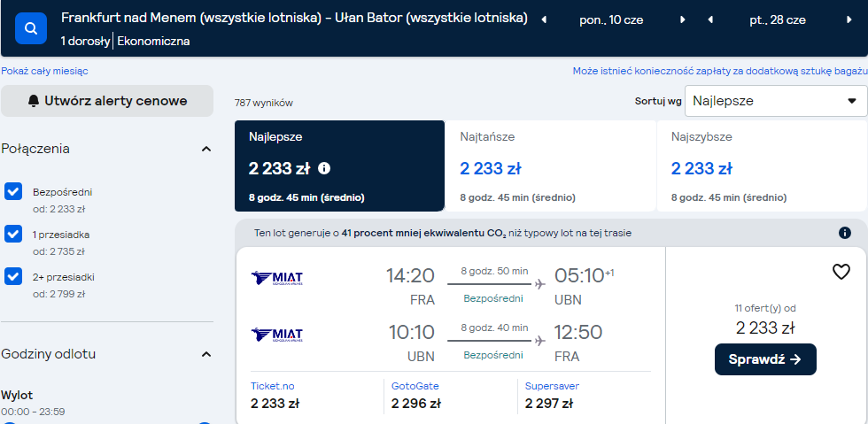Go to next return date arrow

click(x=849, y=20)
